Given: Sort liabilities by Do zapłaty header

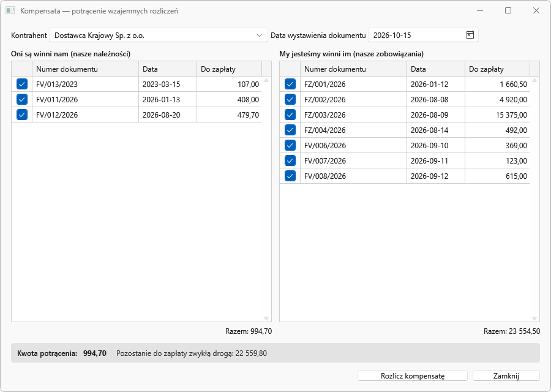Looking at the screenshot, I should [497, 69].
